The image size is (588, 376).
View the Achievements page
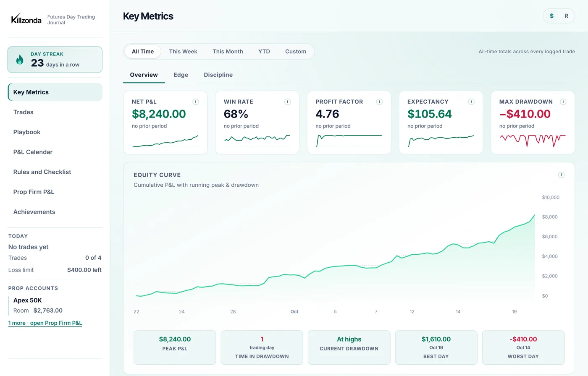pos(55,212)
